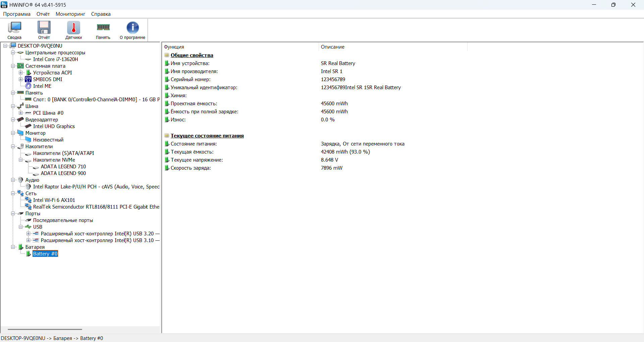This screenshot has height=342, width=644.
Task: Select the icon beside Последовательные порты
Action: click(28, 220)
